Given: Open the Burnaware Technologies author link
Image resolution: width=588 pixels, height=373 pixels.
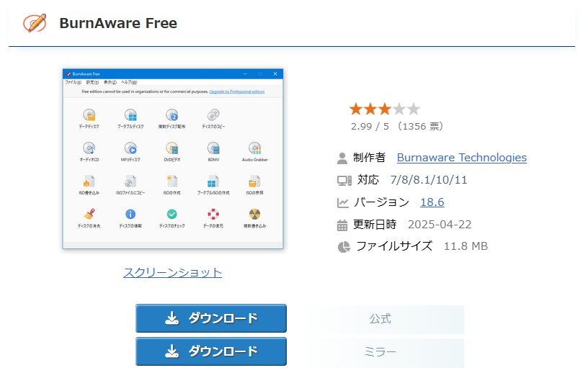Looking at the screenshot, I should pos(462,158).
